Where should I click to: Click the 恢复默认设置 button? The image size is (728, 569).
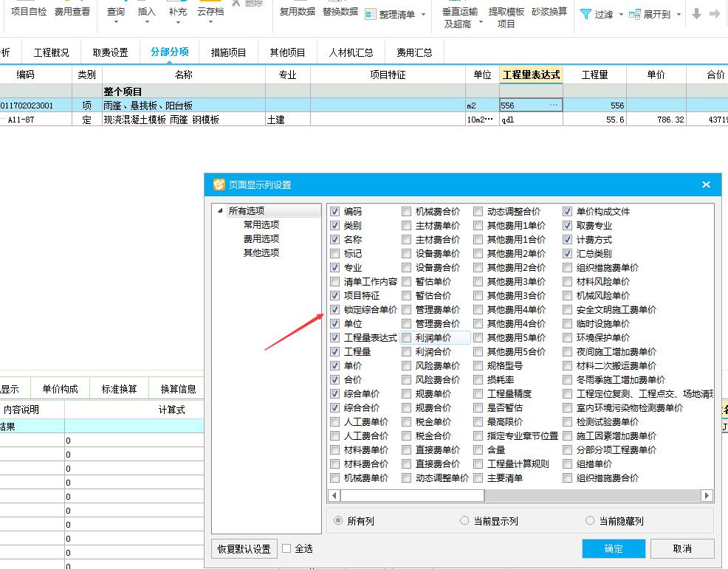coord(244,549)
